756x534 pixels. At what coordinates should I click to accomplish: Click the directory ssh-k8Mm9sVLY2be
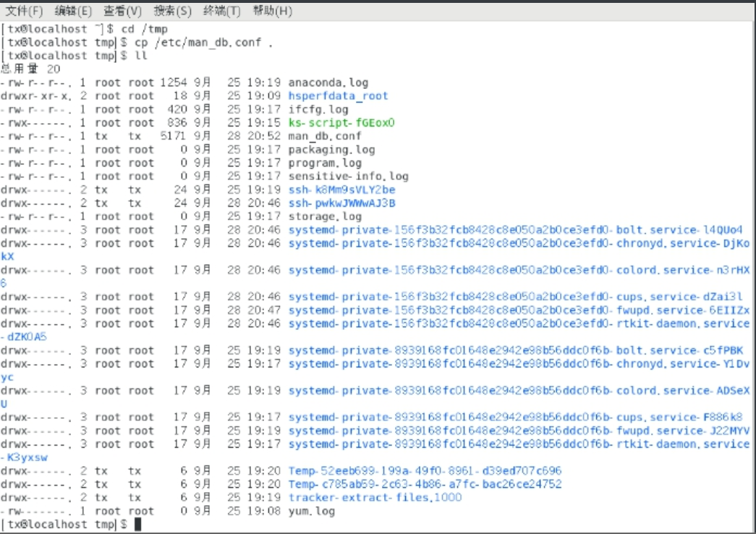tap(342, 190)
